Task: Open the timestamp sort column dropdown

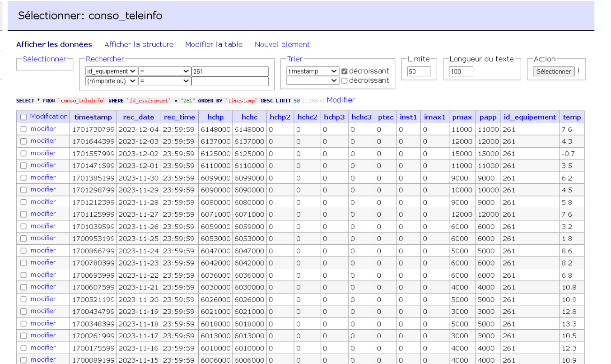Action: point(312,71)
